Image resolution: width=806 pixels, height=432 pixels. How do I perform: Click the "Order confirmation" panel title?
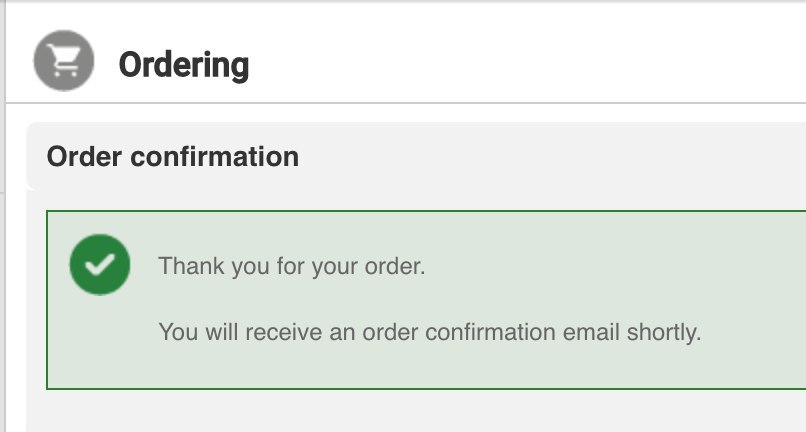[x=172, y=157]
